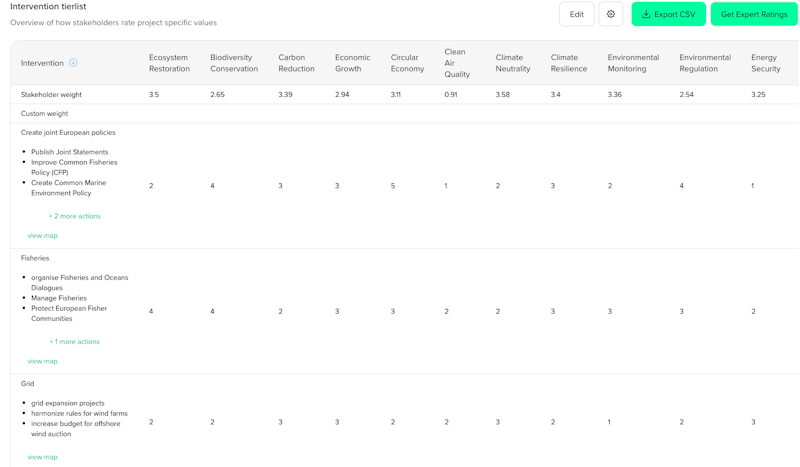Open view map for Create joint European policies
This screenshot has height=467, width=800.
tap(43, 236)
